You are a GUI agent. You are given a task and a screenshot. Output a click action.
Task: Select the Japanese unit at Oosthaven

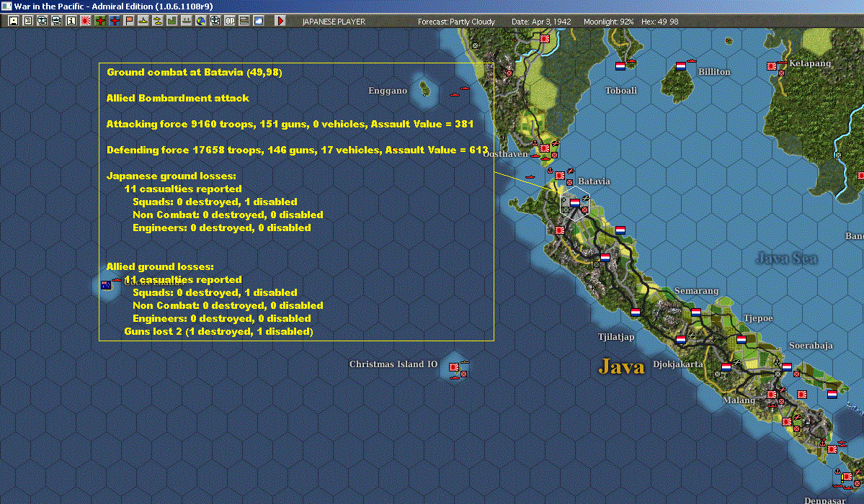[x=544, y=148]
